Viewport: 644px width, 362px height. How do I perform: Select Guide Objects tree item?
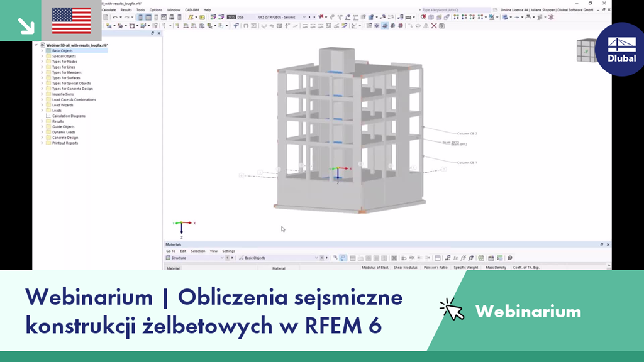point(64,127)
